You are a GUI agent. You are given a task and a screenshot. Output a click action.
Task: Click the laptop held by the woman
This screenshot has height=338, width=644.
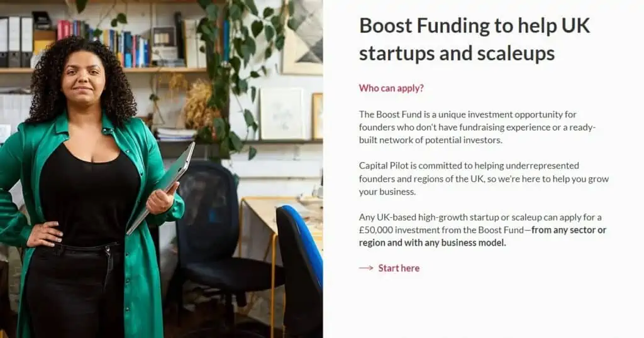point(162,187)
